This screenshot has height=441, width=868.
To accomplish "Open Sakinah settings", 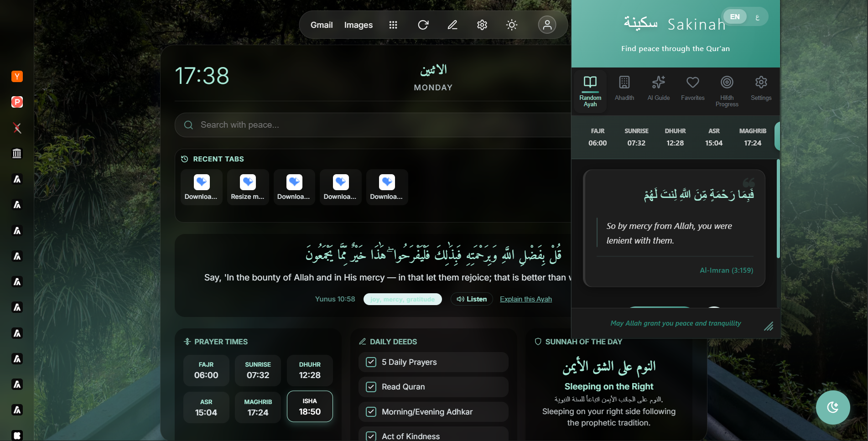I will point(761,88).
